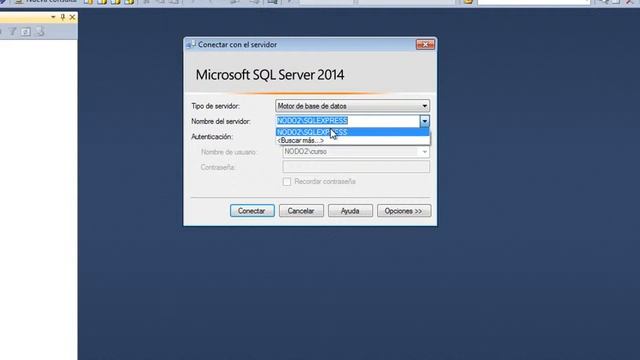The height and width of the screenshot is (360, 640).
Task: Click the Object Explorer refresh icon
Action: pyautogui.click(x=26, y=31)
